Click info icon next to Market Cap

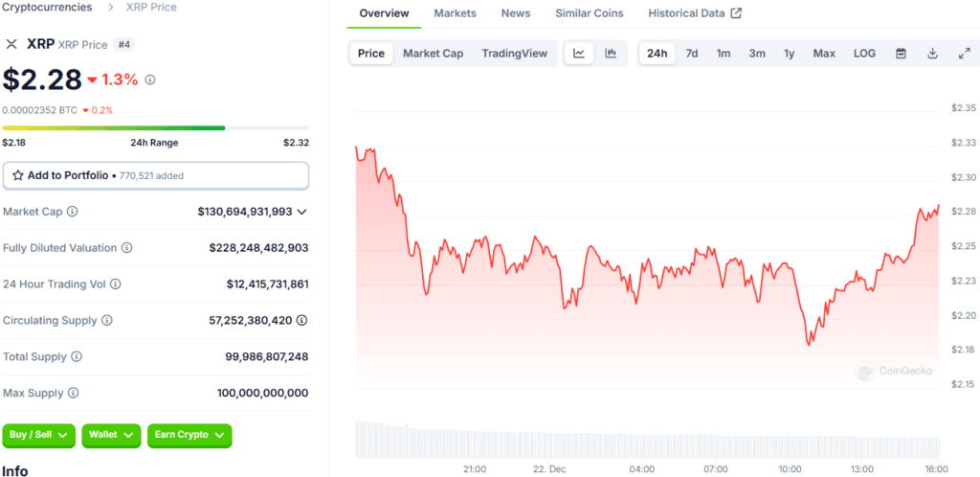pyautogui.click(x=73, y=212)
